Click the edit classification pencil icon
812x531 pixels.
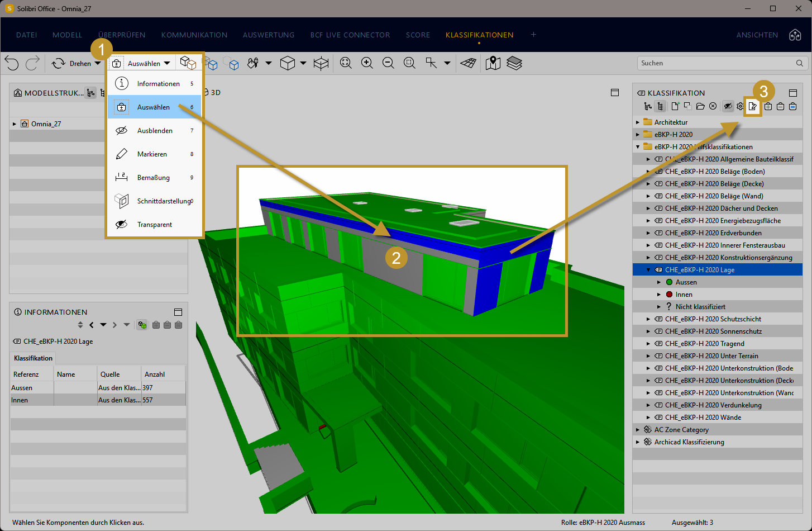tap(753, 106)
